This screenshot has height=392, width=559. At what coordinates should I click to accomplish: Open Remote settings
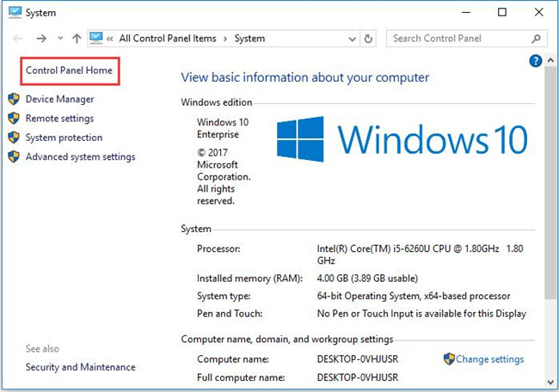click(59, 119)
